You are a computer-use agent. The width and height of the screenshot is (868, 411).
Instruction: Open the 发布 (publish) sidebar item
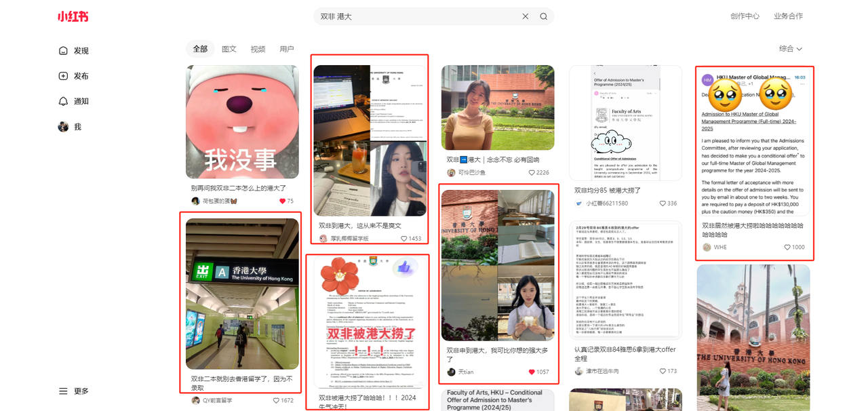74,76
